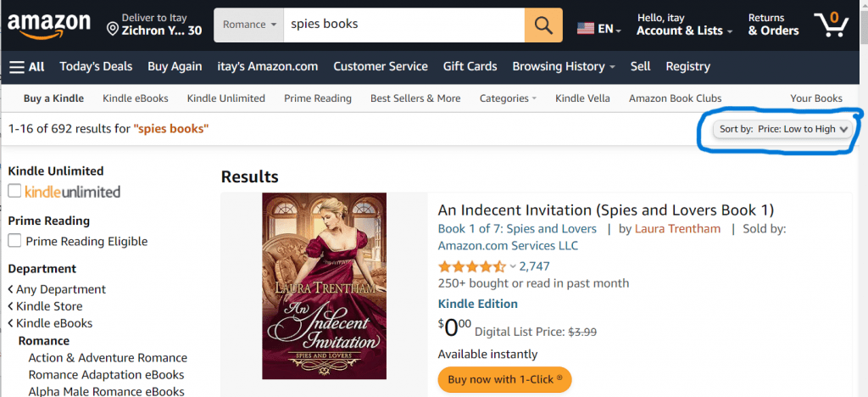Open Today's Deals in navigation bar
This screenshot has width=868, height=397.
[96, 66]
